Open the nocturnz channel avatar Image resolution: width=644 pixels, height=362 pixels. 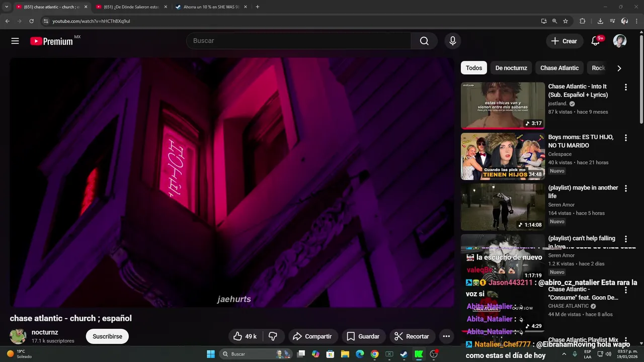(18, 336)
